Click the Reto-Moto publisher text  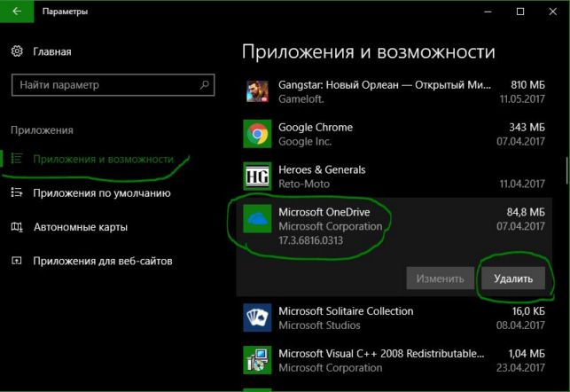(x=304, y=184)
